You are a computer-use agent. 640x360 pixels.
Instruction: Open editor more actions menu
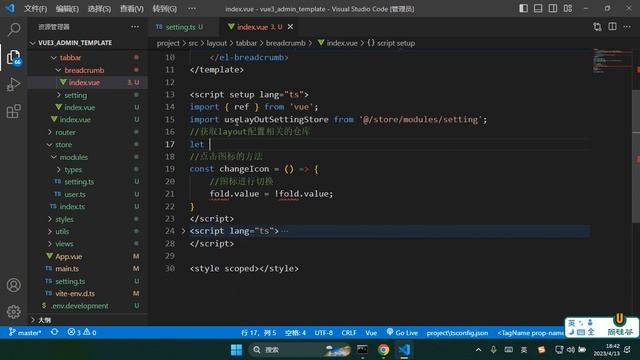627,27
